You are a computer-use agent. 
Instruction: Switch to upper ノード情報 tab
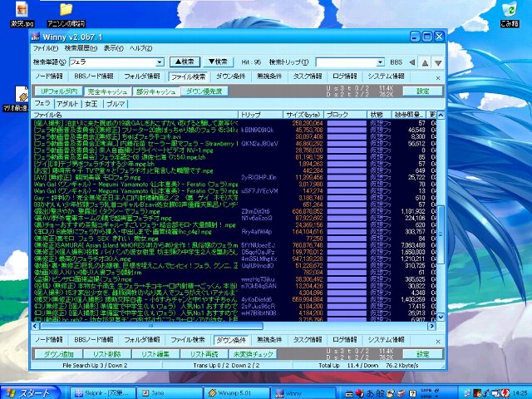[49, 76]
